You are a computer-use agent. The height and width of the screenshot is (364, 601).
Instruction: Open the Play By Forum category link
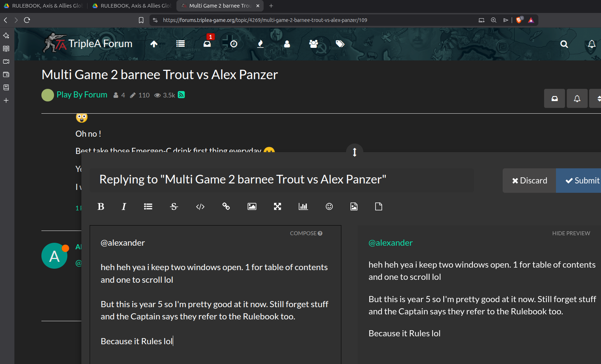[82, 95]
